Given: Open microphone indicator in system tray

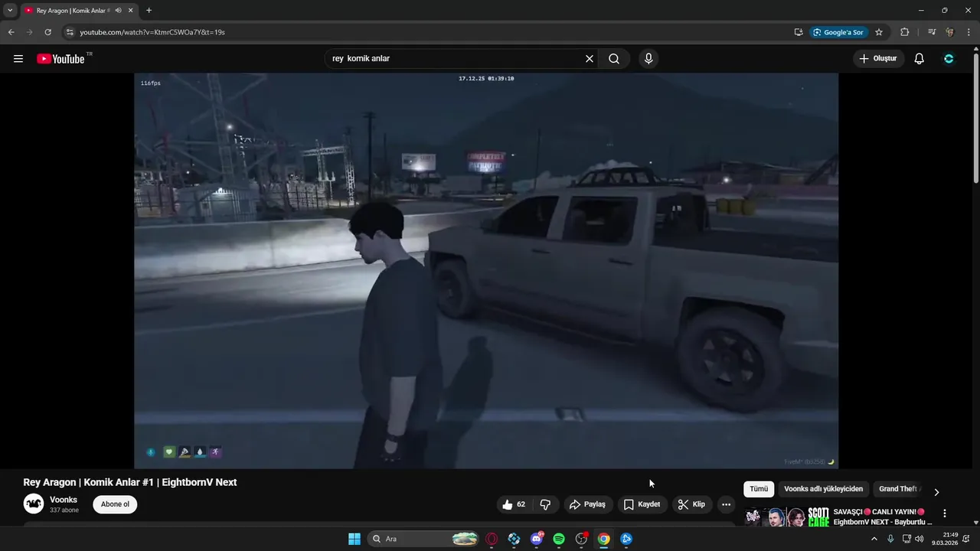Looking at the screenshot, I should (890, 539).
